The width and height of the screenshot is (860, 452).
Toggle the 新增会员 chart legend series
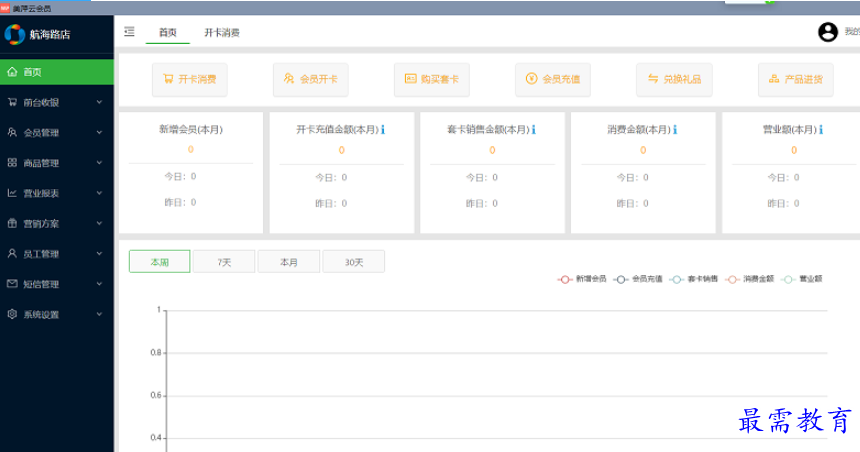coord(582,279)
